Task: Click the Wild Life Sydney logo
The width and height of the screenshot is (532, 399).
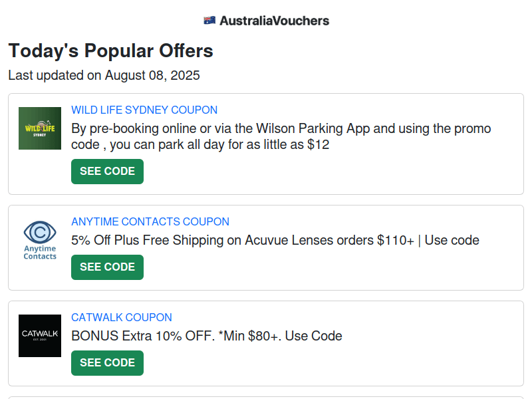Action: pos(40,128)
